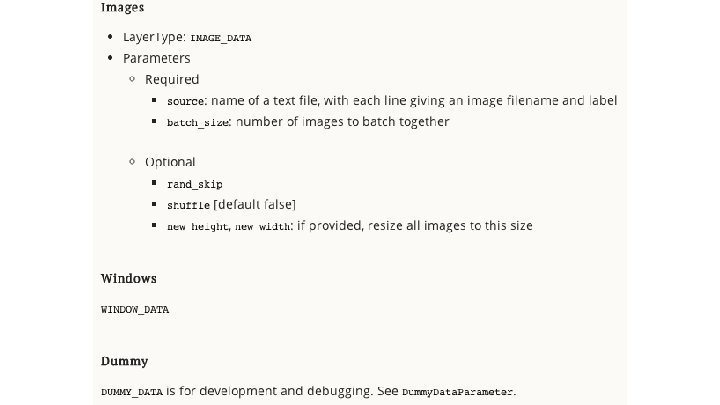Click the source parameter name

(186, 101)
